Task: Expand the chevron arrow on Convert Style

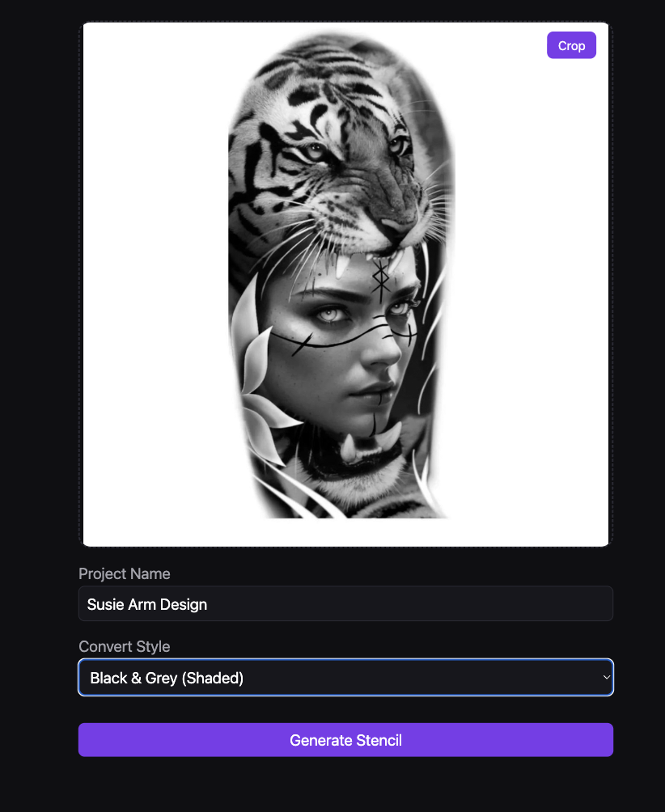Action: click(606, 678)
